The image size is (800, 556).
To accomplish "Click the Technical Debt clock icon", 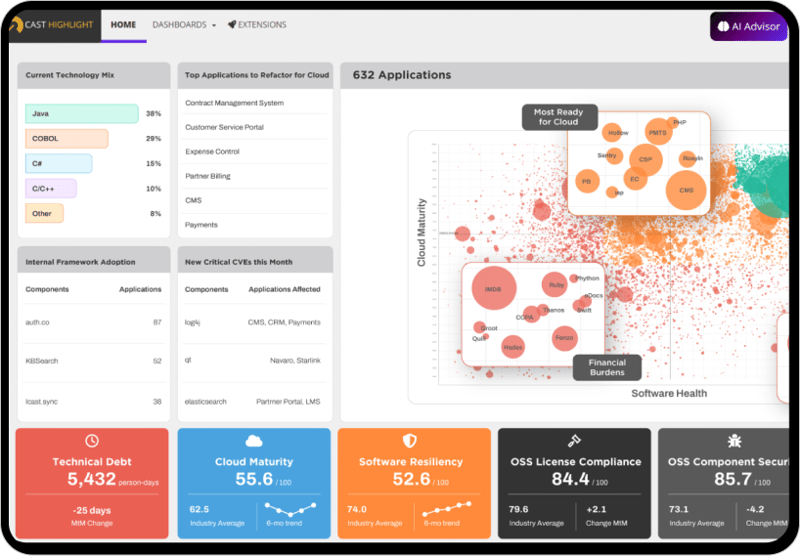I will pos(92,441).
